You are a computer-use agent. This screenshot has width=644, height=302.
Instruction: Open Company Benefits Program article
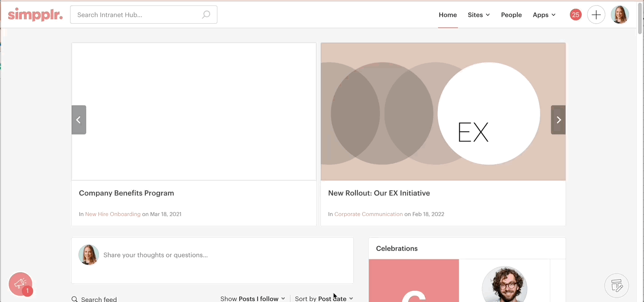[x=126, y=193]
